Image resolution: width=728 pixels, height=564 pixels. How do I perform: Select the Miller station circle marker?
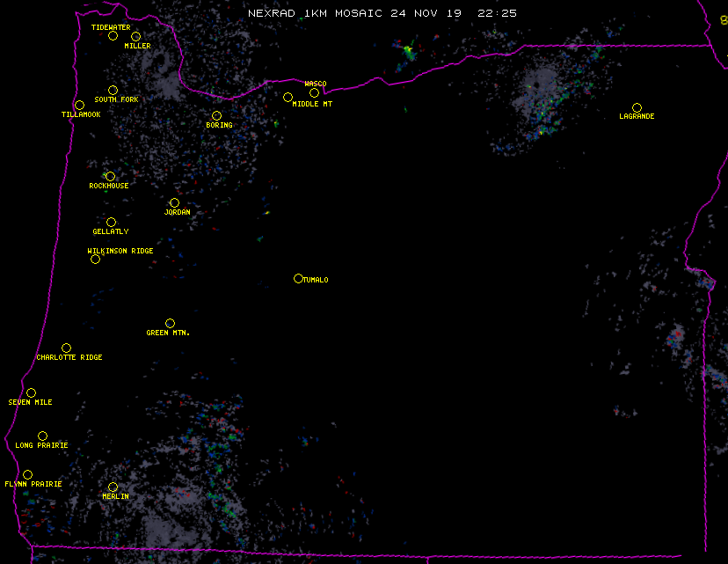[x=135, y=36]
